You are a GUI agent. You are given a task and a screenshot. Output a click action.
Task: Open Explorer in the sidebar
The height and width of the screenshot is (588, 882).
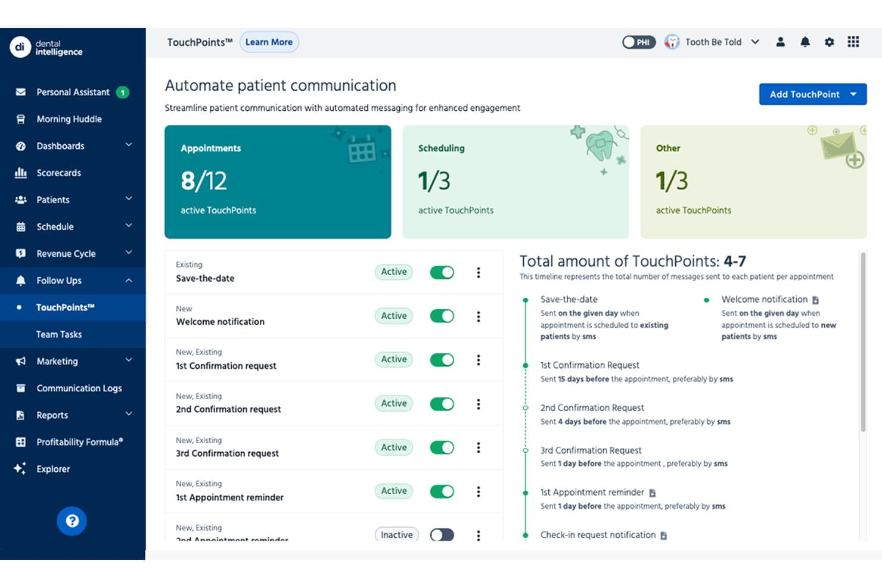point(53,469)
